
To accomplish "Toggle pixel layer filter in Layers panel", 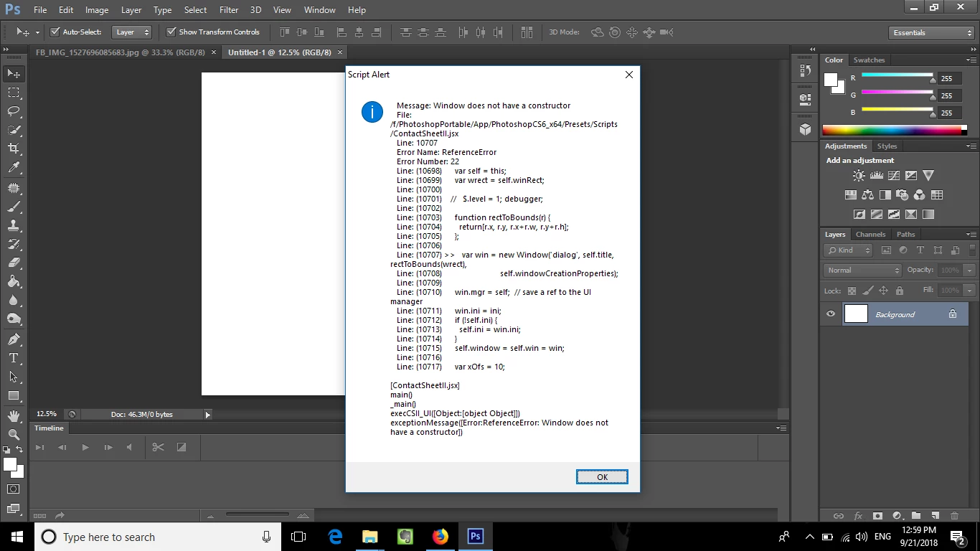I will (886, 250).
